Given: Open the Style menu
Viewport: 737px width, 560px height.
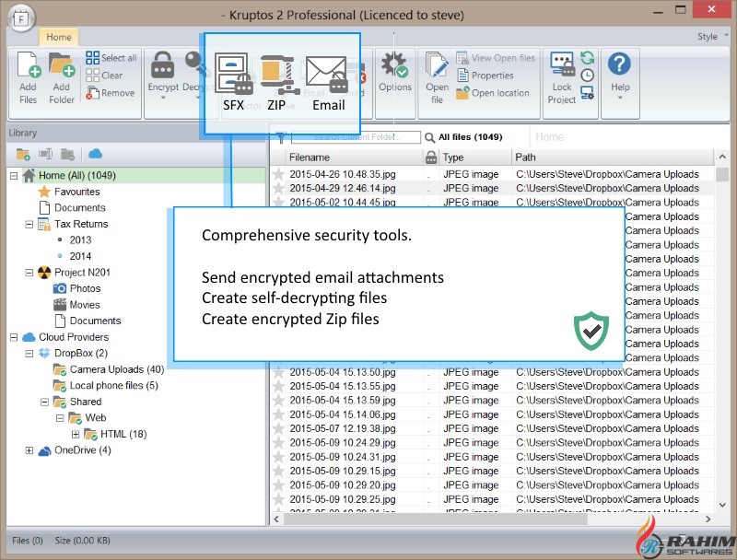Looking at the screenshot, I should click(x=708, y=38).
